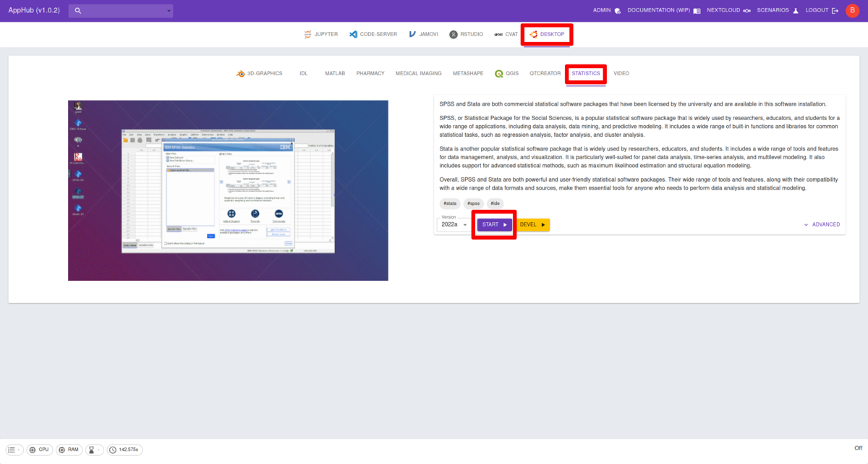868x464 pixels.
Task: Open the search dropdown in header
Action: [121, 11]
